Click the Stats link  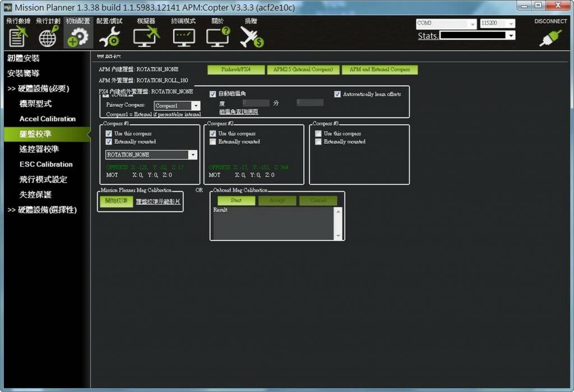coord(428,36)
